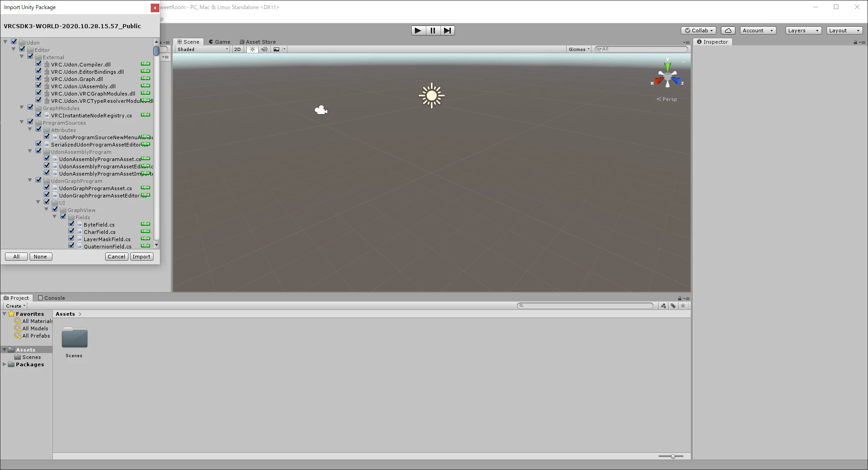Select the Main Camera gizmo in scene
This screenshot has width=868, height=470.
click(x=321, y=110)
